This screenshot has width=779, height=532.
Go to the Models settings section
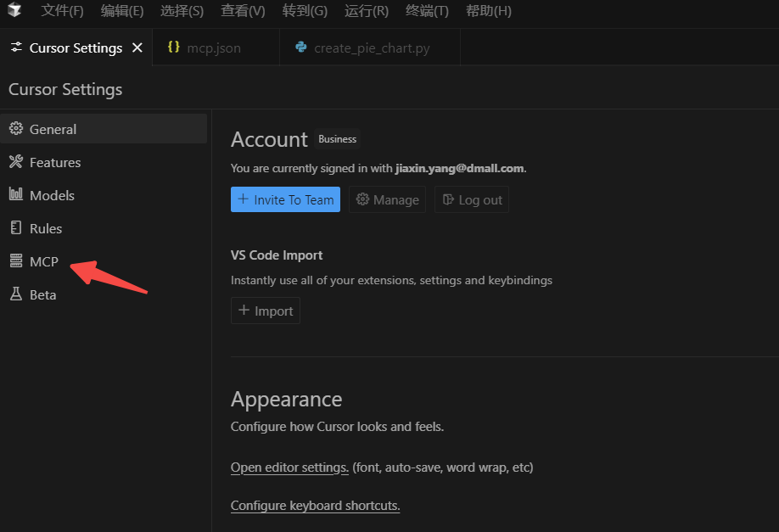pyautogui.click(x=104, y=195)
